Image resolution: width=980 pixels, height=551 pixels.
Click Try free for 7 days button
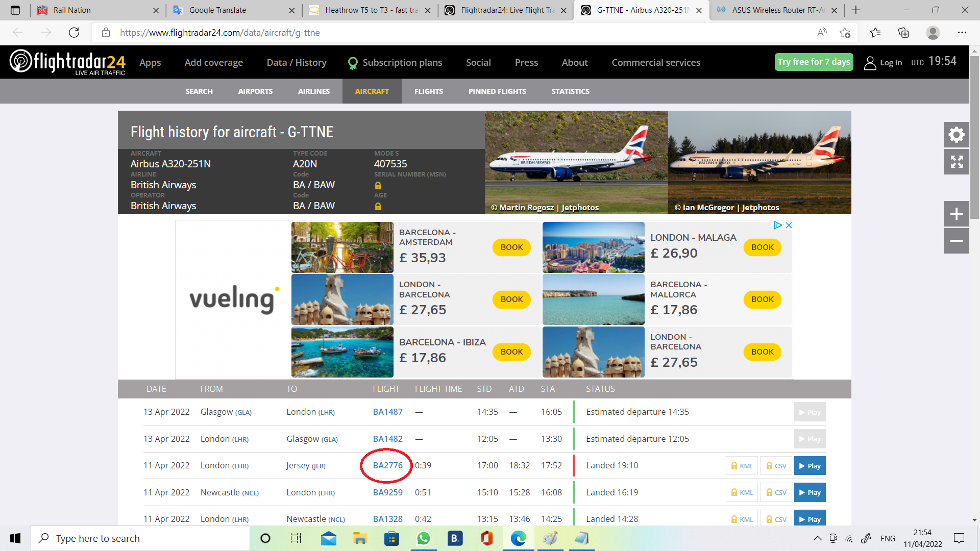[814, 62]
